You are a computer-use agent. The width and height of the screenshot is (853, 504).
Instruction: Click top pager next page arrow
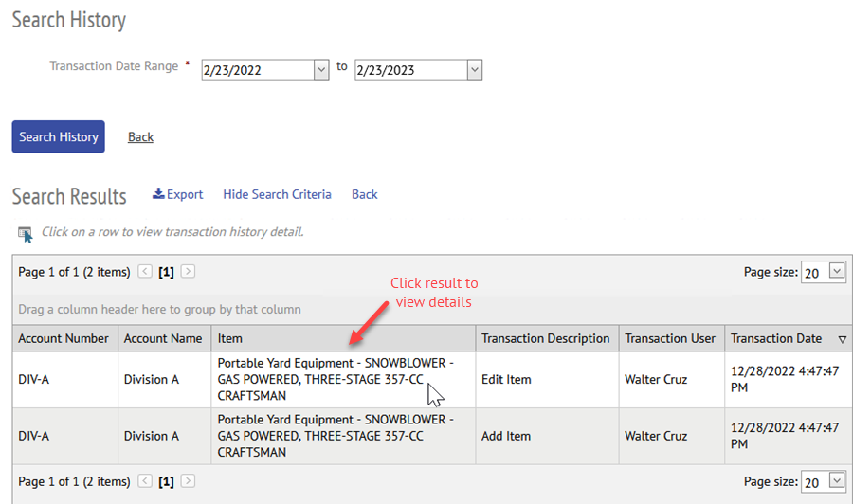pos(188,271)
